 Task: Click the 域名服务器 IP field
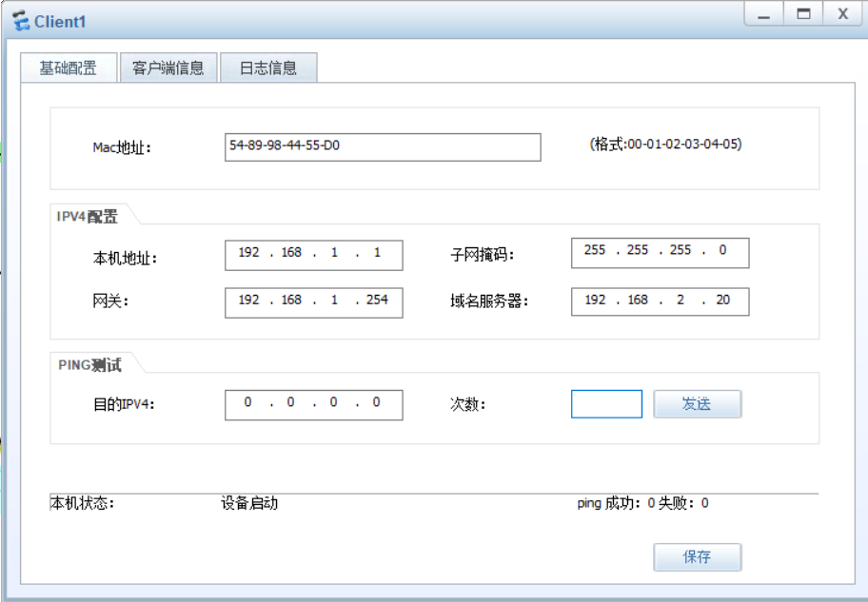(660, 301)
